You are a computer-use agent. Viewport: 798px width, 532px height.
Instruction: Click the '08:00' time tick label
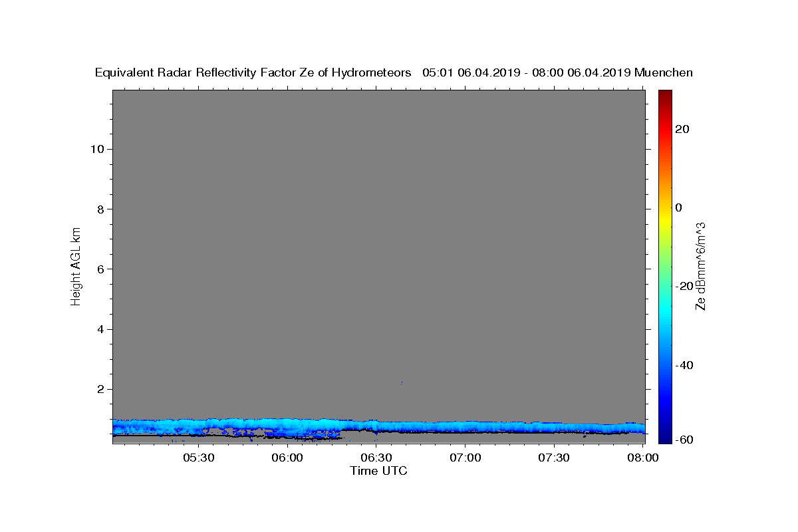[643, 458]
